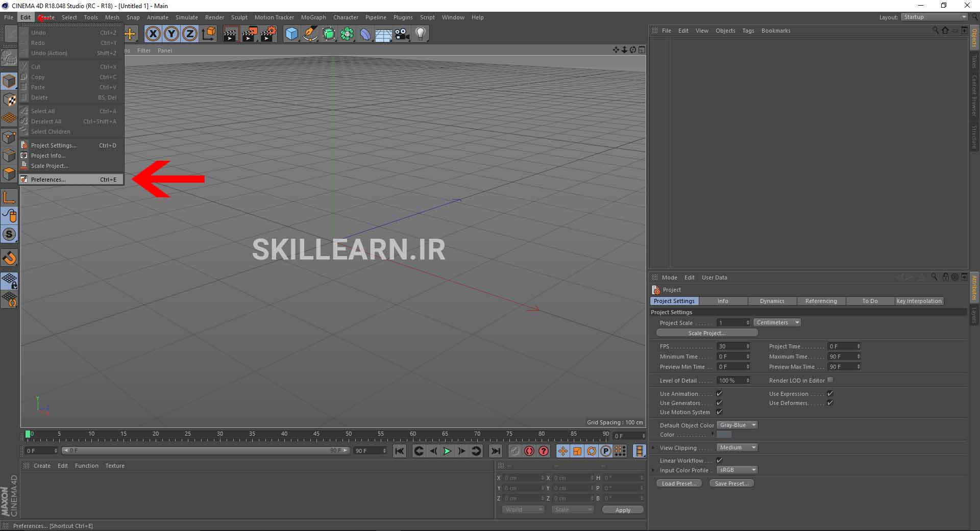Click Apply in coordinates manager

click(623, 510)
